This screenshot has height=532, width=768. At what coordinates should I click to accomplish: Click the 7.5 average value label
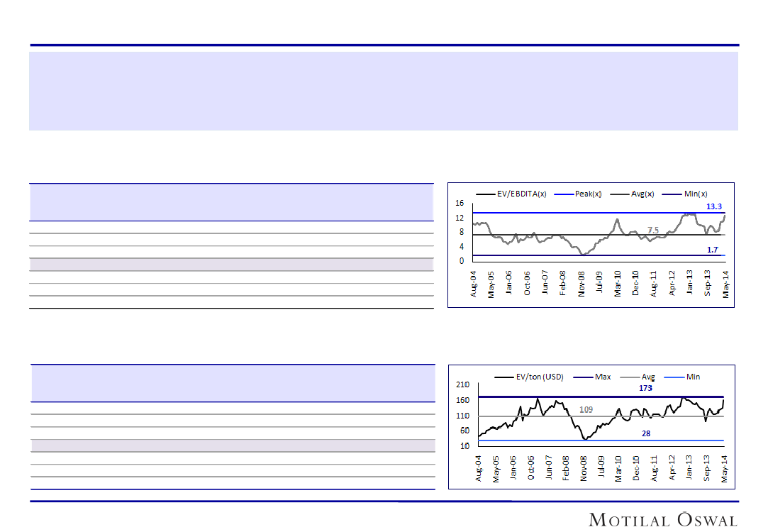pyautogui.click(x=653, y=230)
